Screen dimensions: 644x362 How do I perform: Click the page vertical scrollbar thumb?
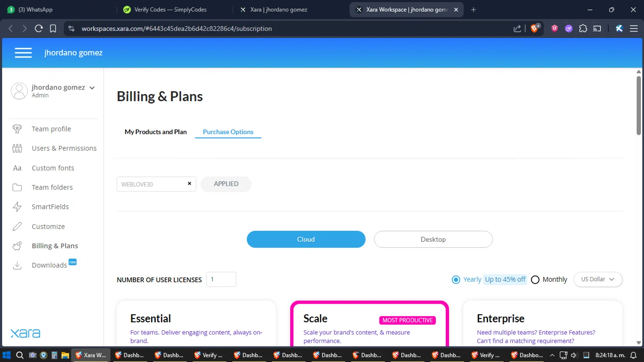pos(638,105)
